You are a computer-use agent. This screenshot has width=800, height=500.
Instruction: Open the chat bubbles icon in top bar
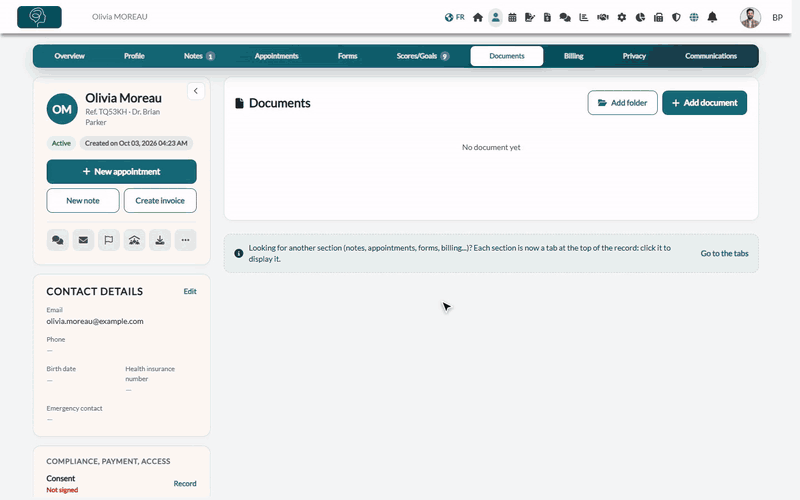[x=565, y=17]
